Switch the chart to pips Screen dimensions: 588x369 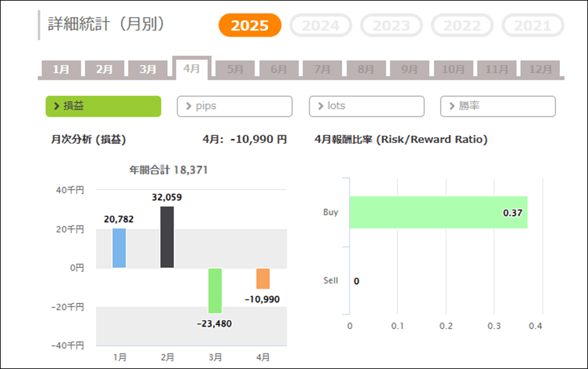coord(235,106)
